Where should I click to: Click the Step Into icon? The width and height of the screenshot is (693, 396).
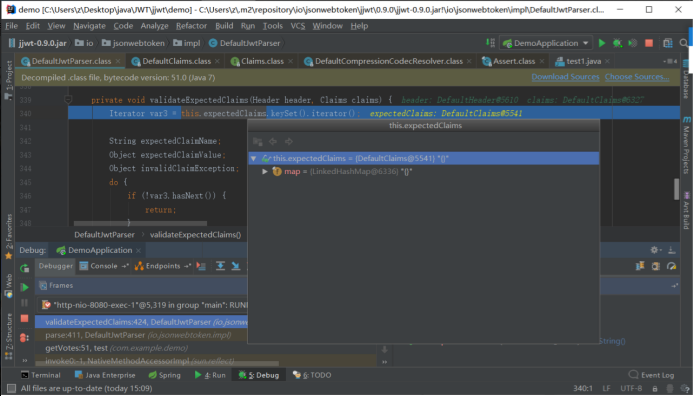(x=236, y=266)
